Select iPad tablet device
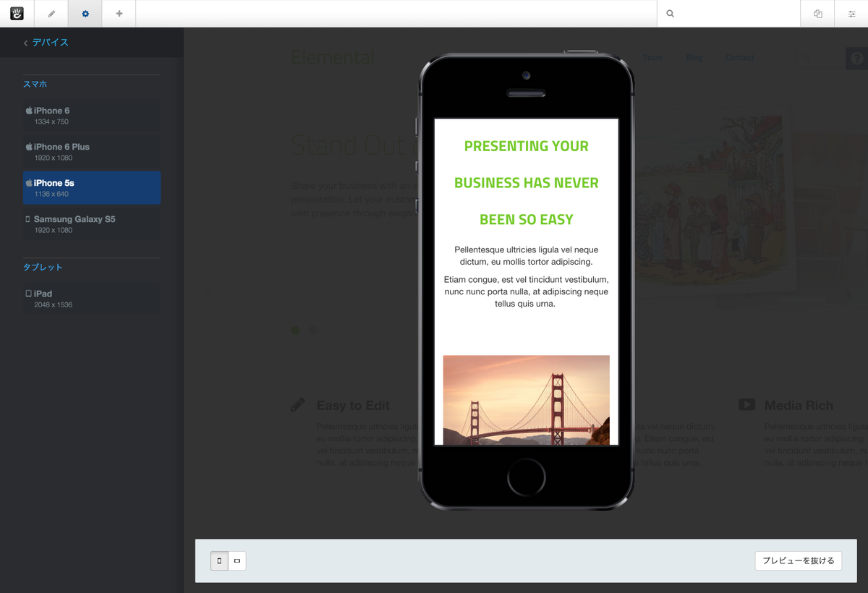The image size is (868, 593). pos(92,299)
